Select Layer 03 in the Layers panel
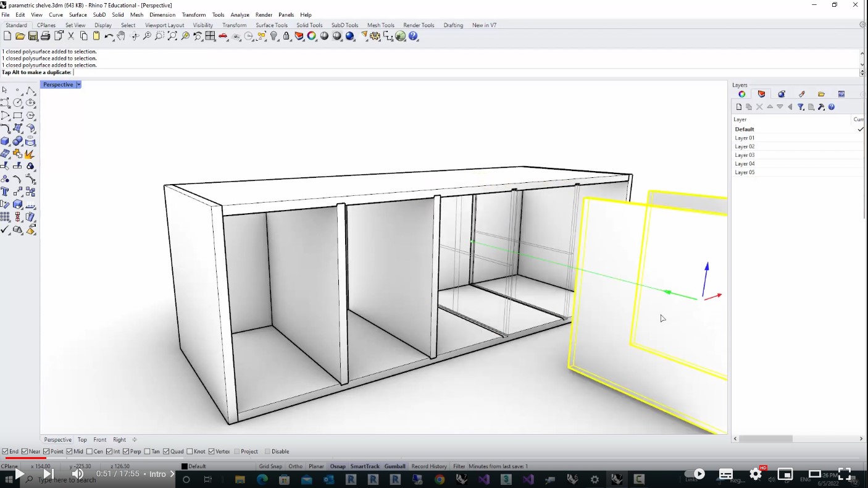 click(744, 154)
